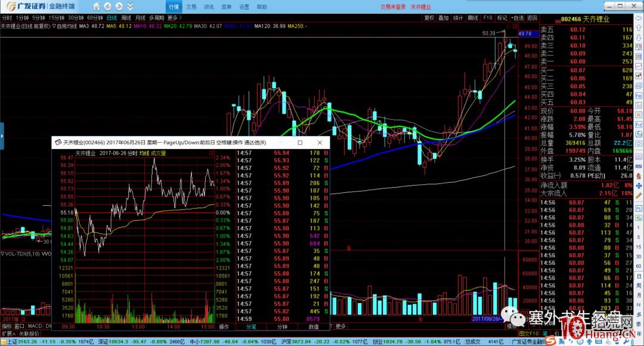Screen dimensions: 644x346
Task: Click the 指标 tab at bottom left
Action: 7,326
